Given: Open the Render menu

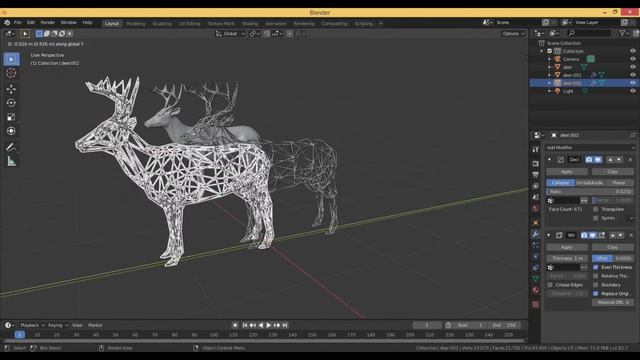Looking at the screenshot, I should pos(48,22).
